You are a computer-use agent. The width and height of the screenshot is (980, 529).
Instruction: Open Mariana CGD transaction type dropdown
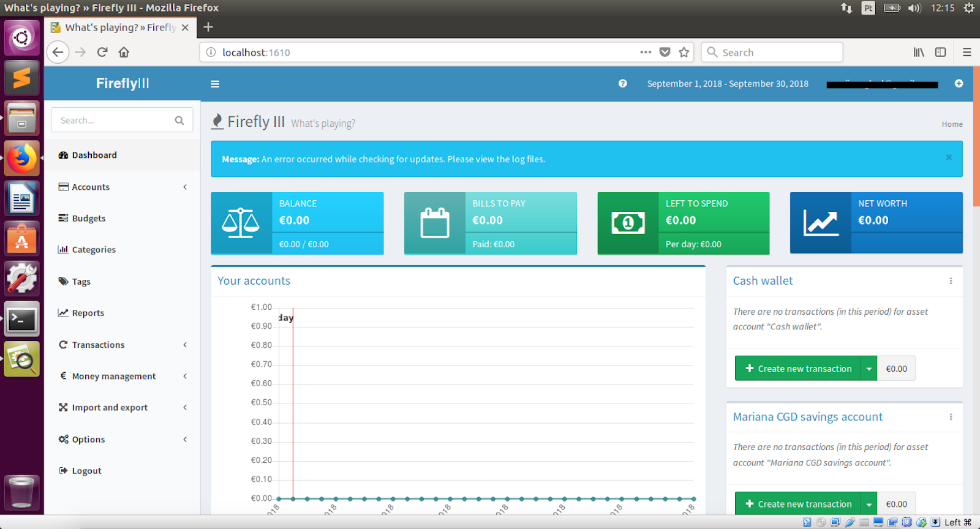coord(869,504)
